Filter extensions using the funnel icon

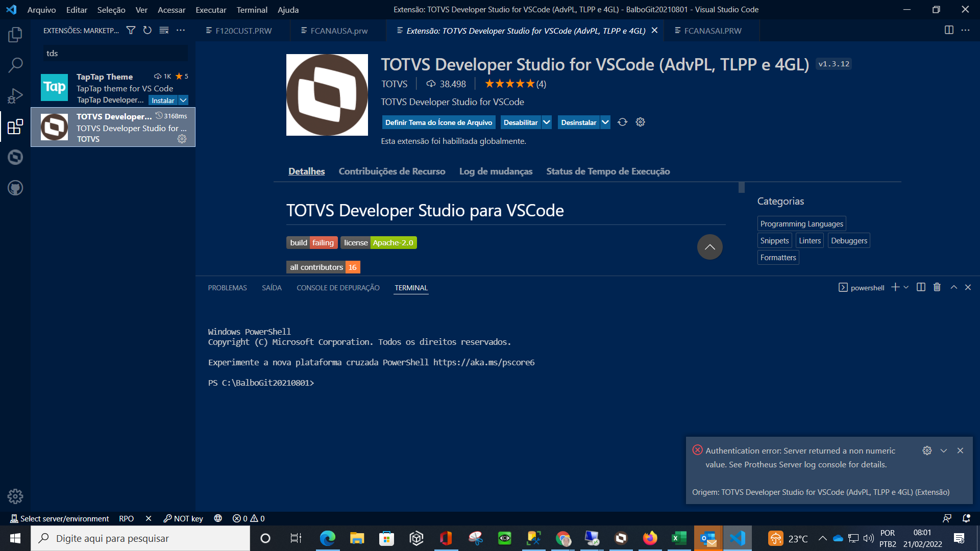tap(131, 30)
